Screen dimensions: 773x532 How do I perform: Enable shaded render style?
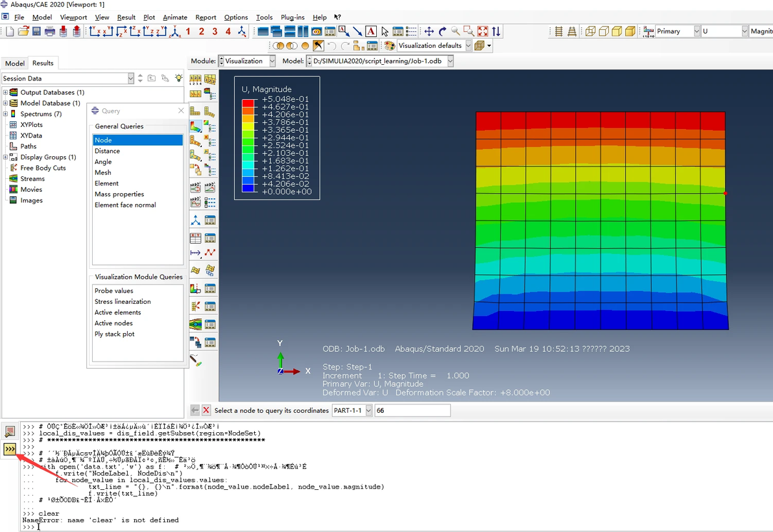click(x=630, y=31)
